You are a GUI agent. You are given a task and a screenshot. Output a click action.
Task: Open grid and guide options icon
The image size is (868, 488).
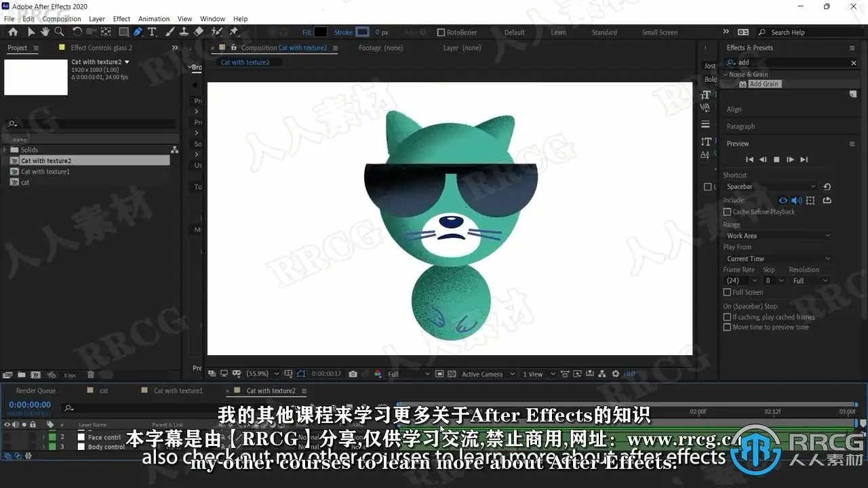[289, 374]
